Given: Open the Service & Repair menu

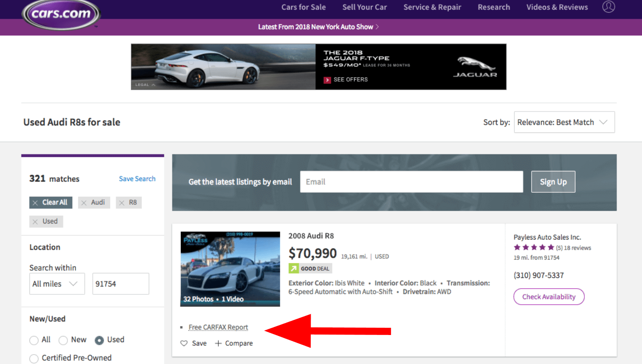Looking at the screenshot, I should pos(432,7).
